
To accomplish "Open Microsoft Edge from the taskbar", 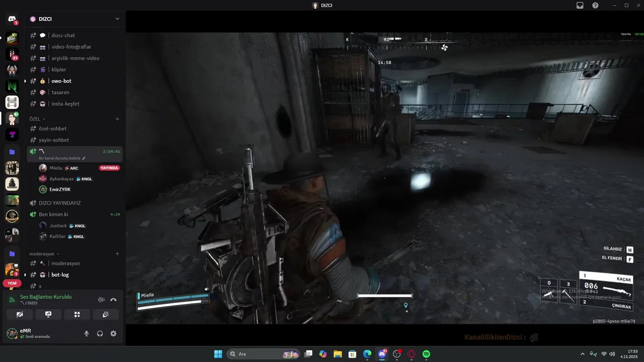I will click(367, 354).
